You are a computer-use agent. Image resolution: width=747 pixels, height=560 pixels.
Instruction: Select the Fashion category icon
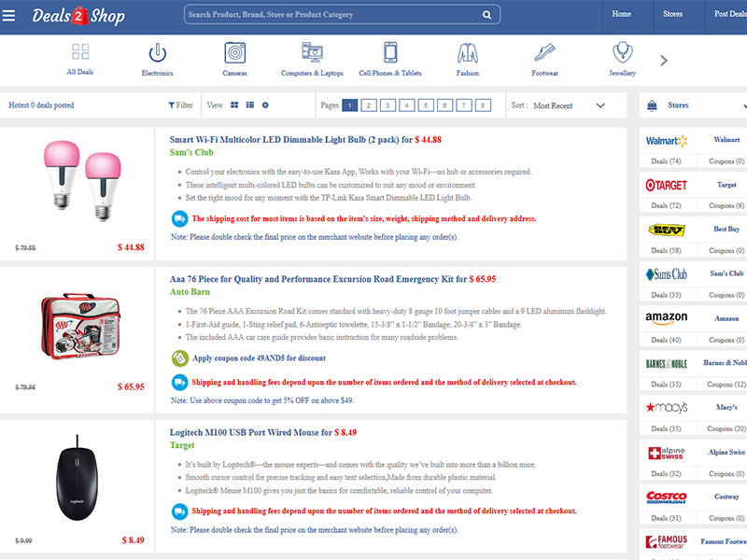click(x=468, y=52)
